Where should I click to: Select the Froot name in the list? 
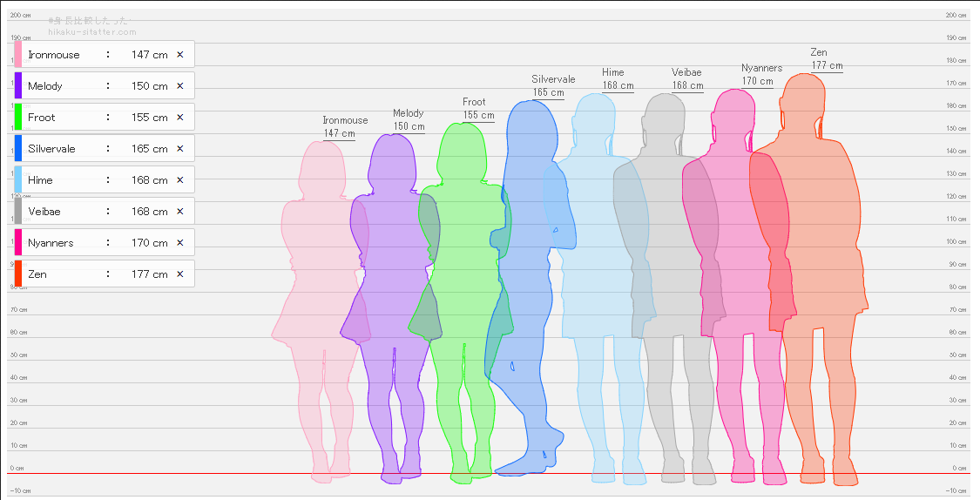click(x=41, y=118)
